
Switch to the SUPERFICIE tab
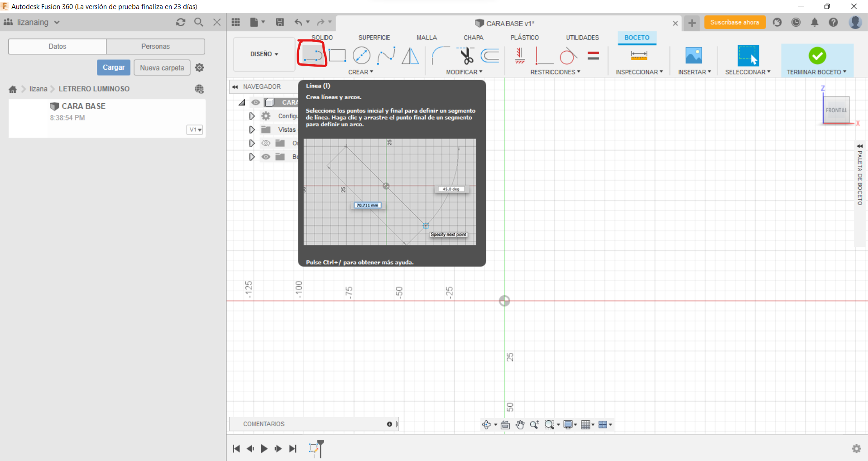coord(374,38)
